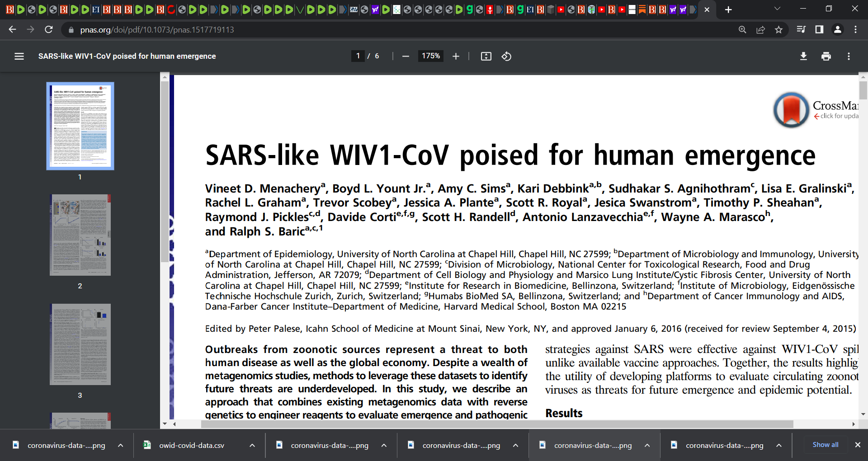Open browser zoom magnifier icon
This screenshot has height=461, width=868.
[742, 29]
